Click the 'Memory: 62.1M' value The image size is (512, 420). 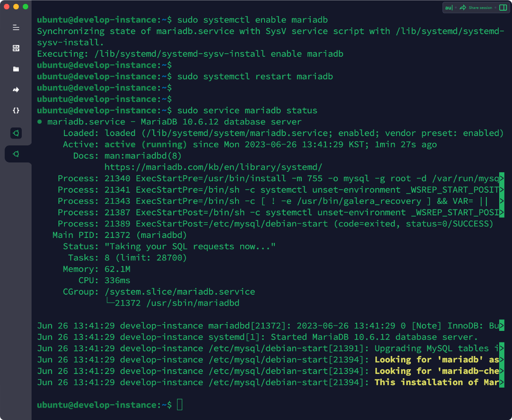117,269
